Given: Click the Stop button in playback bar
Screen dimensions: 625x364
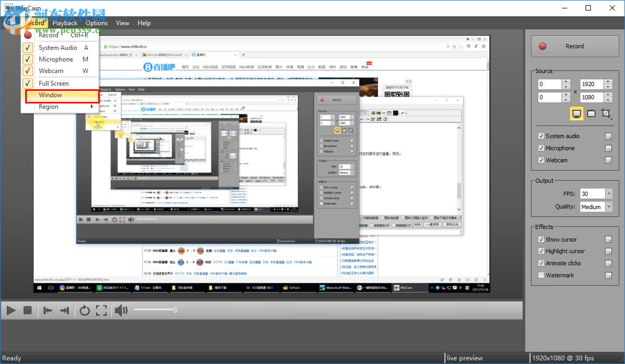Looking at the screenshot, I should point(27,310).
